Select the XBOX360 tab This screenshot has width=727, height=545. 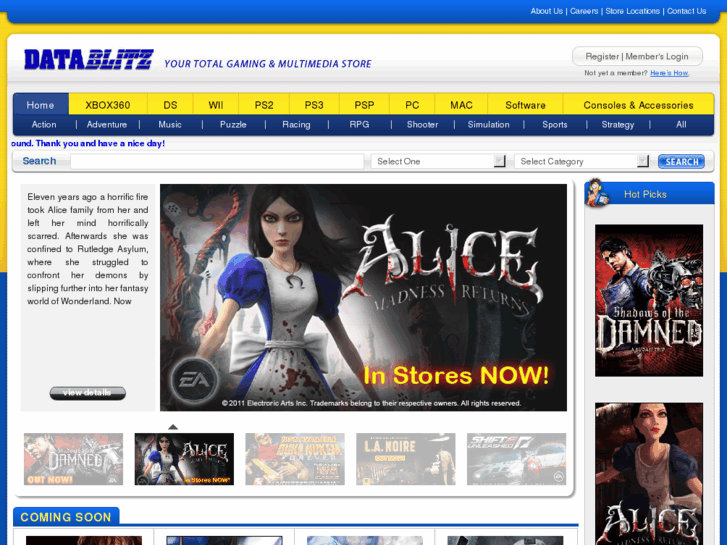click(108, 105)
